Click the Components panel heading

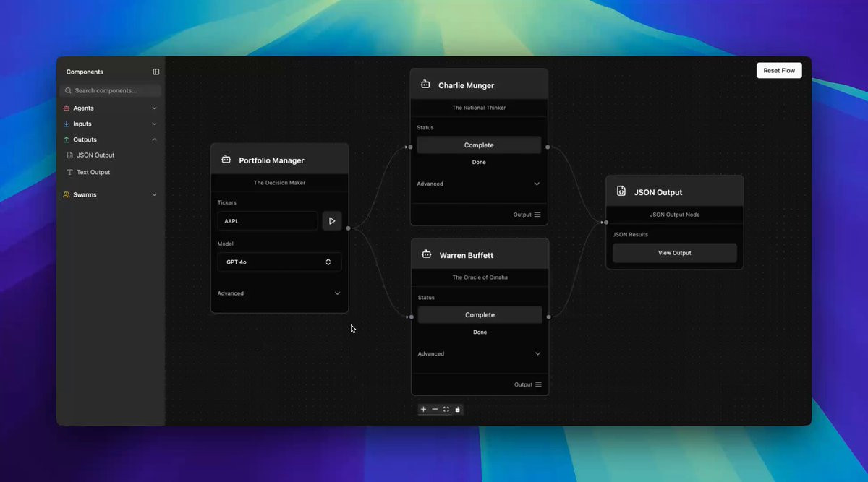coord(85,72)
